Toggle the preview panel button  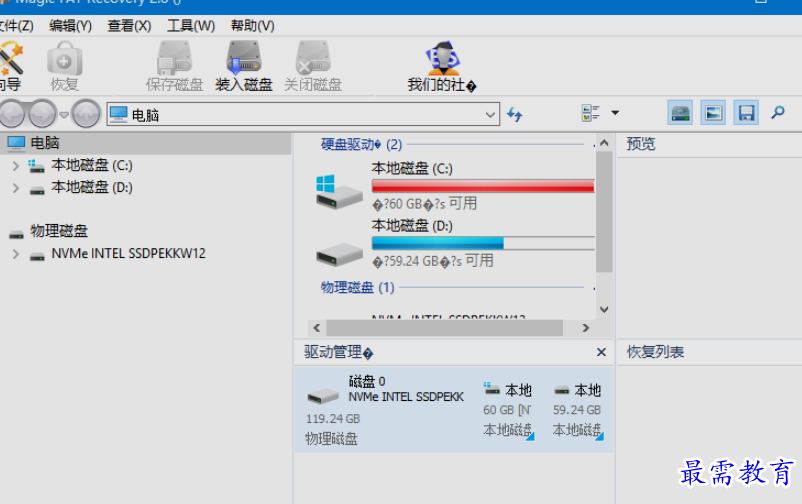[713, 113]
